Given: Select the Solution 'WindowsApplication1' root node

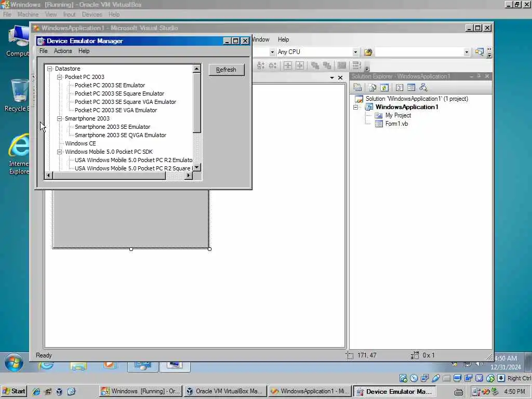Looking at the screenshot, I should click(417, 99).
